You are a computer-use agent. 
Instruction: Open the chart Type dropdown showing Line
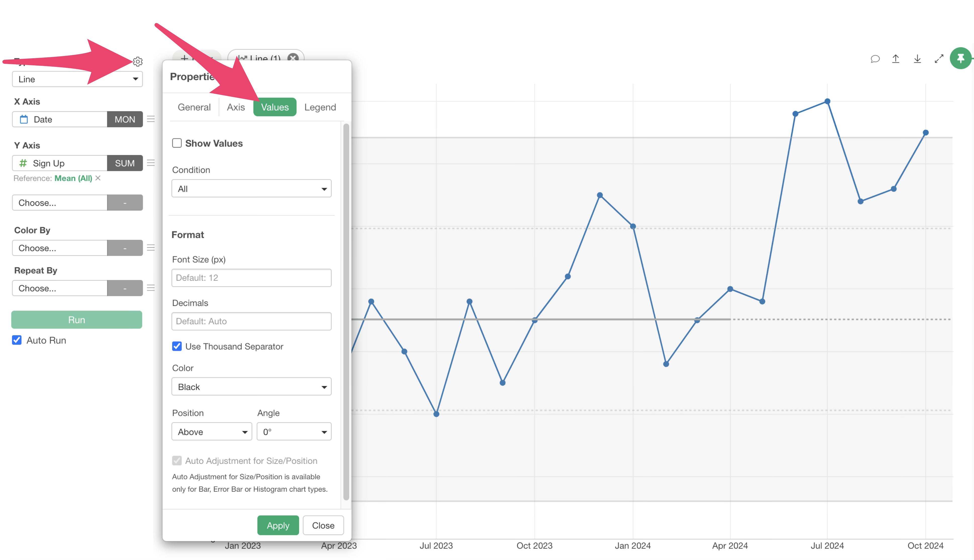[77, 79]
